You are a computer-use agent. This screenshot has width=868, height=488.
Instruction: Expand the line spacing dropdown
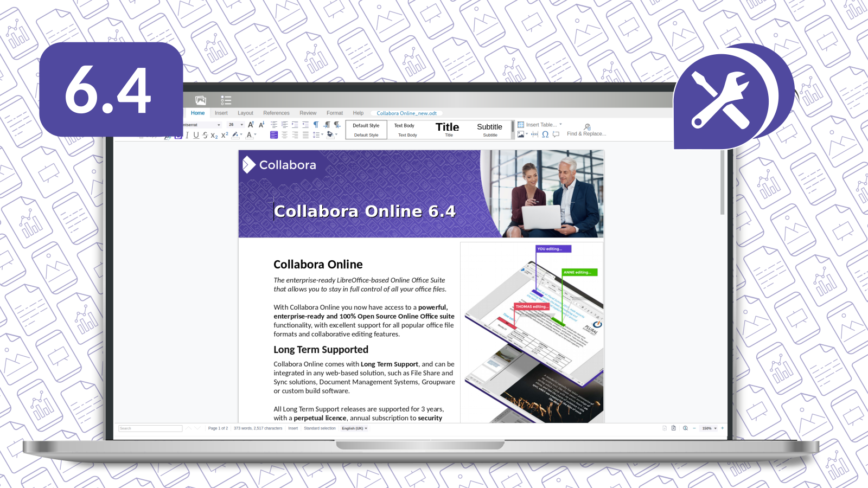tap(322, 135)
